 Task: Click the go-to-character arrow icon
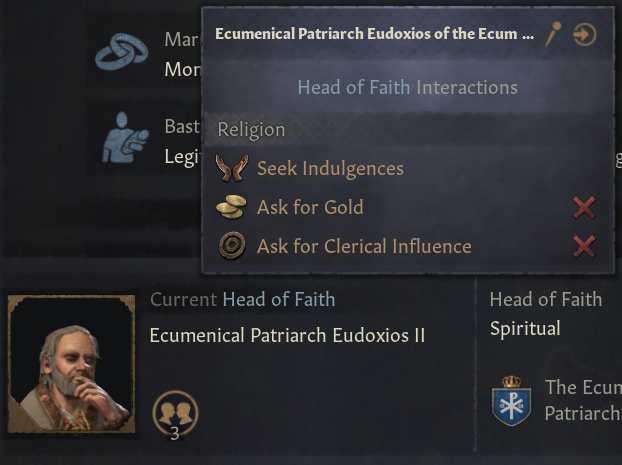point(585,35)
